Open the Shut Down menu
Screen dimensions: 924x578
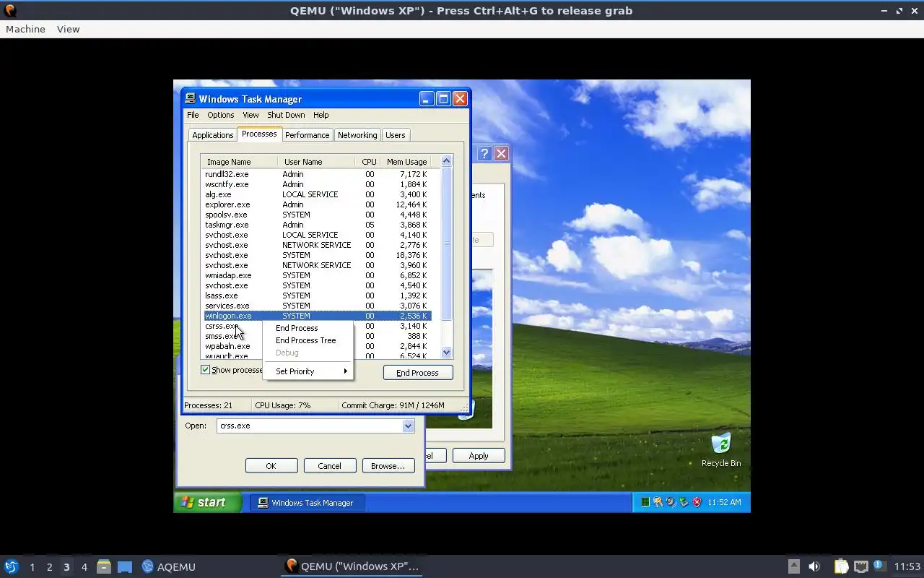(286, 115)
